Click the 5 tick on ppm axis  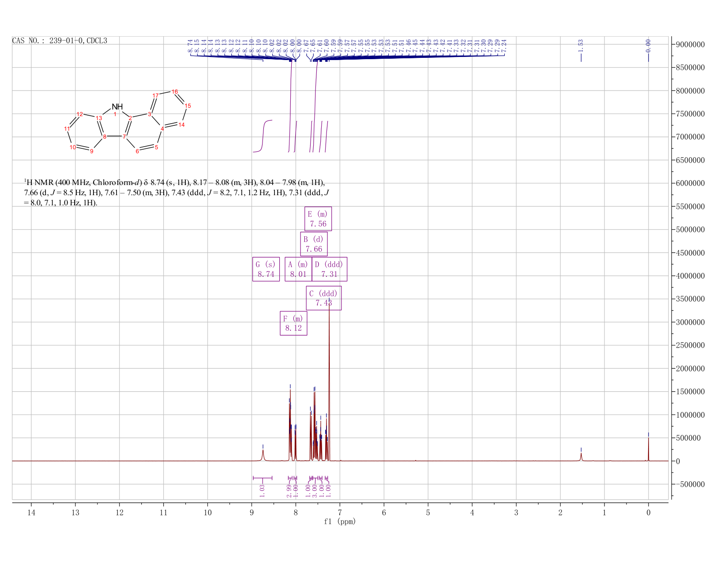tap(428, 512)
